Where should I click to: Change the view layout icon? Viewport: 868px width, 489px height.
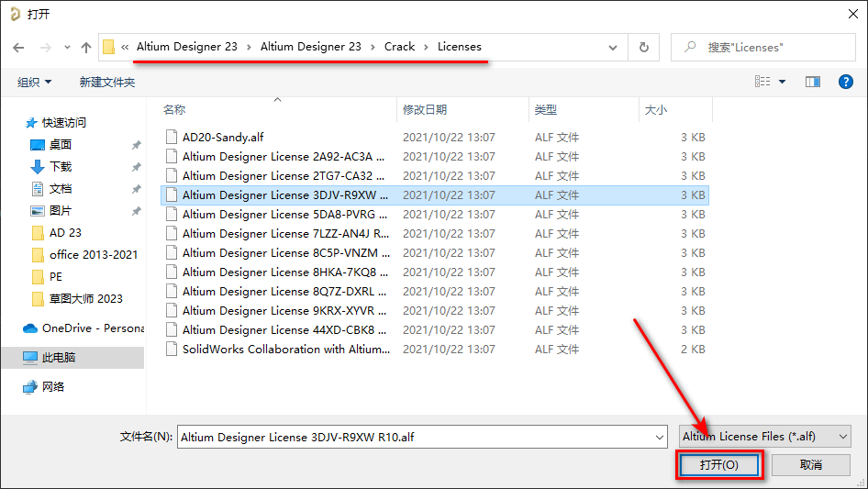(762, 82)
